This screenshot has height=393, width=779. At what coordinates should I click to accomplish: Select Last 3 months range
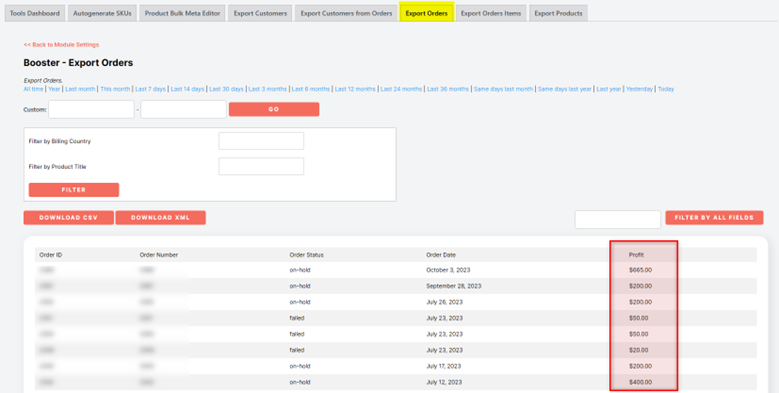tap(268, 89)
